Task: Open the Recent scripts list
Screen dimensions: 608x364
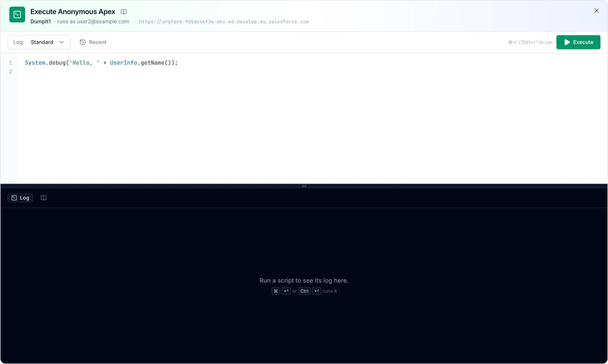Action: 93,42
